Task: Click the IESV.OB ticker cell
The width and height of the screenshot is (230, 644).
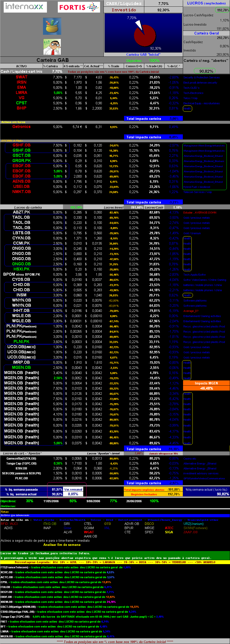Action: pyautogui.click(x=21, y=468)
